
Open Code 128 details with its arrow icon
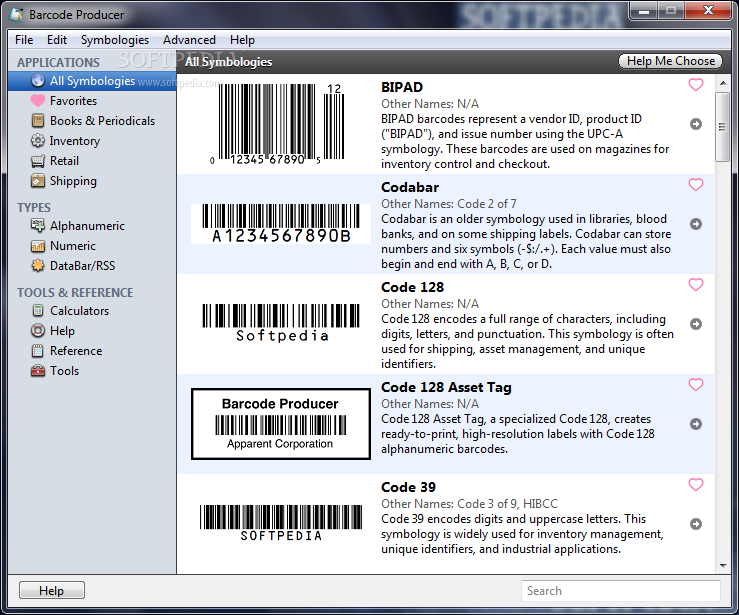tap(696, 324)
